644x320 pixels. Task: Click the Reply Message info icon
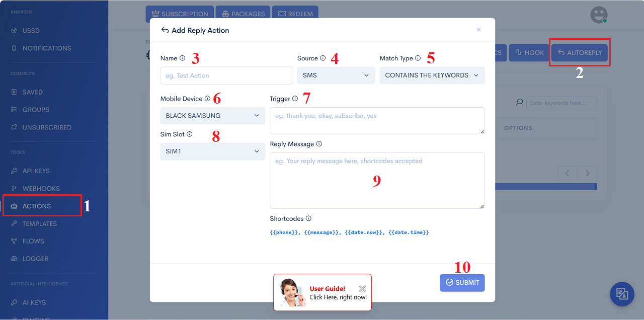pos(319,144)
